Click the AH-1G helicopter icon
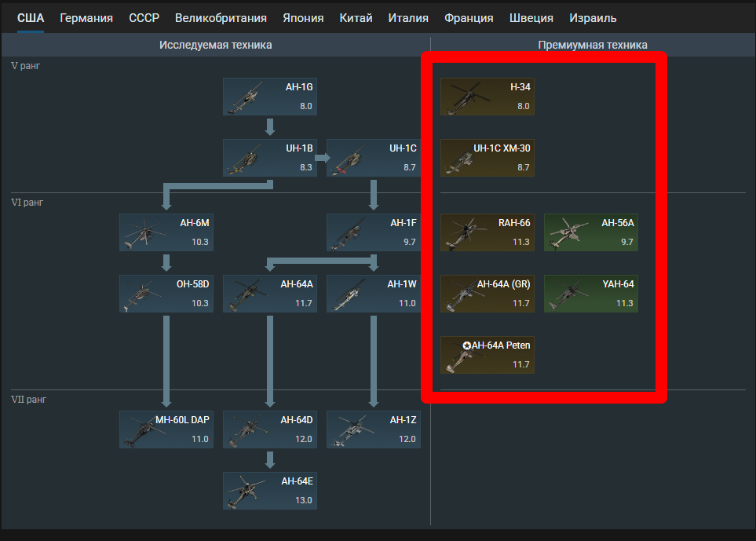756x541 pixels. click(269, 97)
